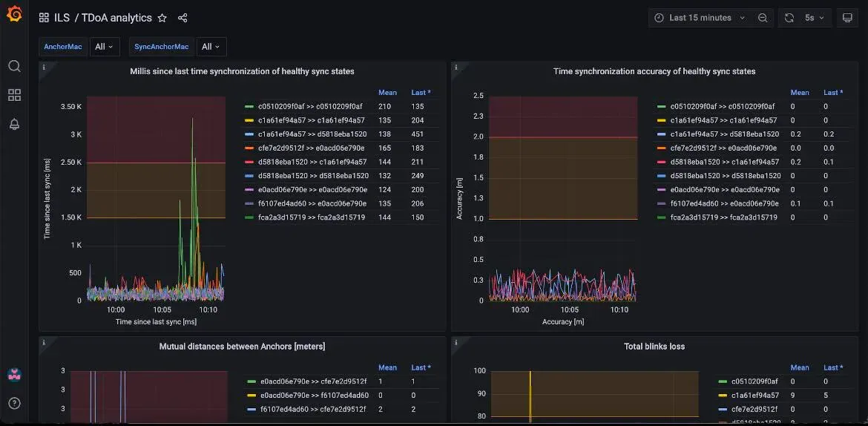The height and width of the screenshot is (426, 868).
Task: Toggle e0acd06e790e >> cfe7e2d9512f in distances legend
Action: (x=312, y=381)
